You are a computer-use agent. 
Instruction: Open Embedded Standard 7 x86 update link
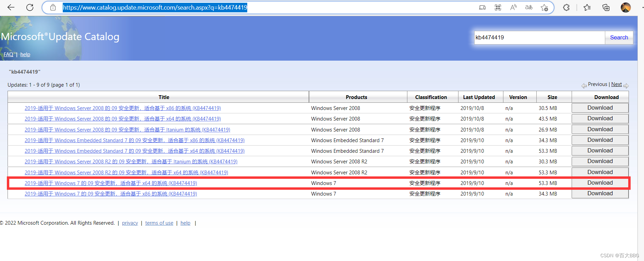click(x=134, y=140)
